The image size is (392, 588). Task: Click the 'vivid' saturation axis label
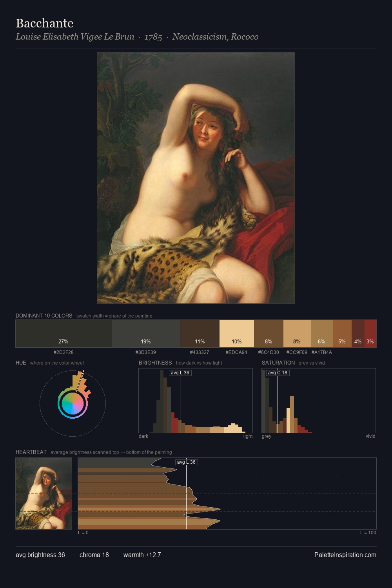click(x=370, y=436)
